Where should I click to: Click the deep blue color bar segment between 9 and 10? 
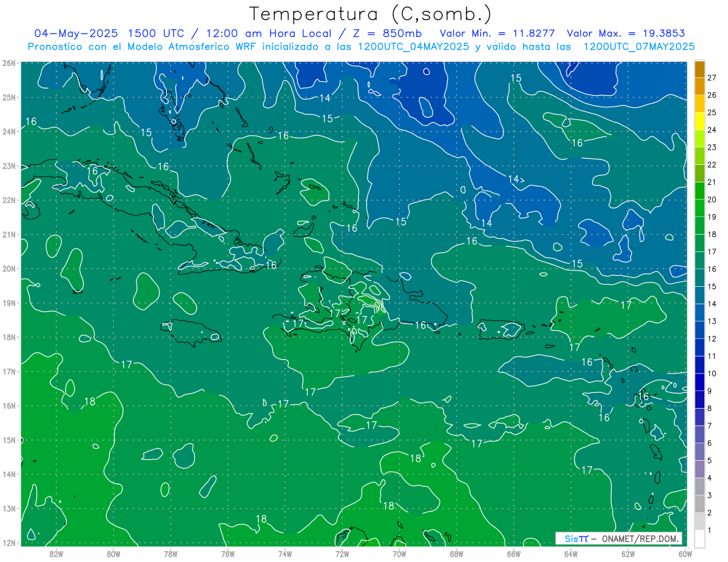pos(699,382)
